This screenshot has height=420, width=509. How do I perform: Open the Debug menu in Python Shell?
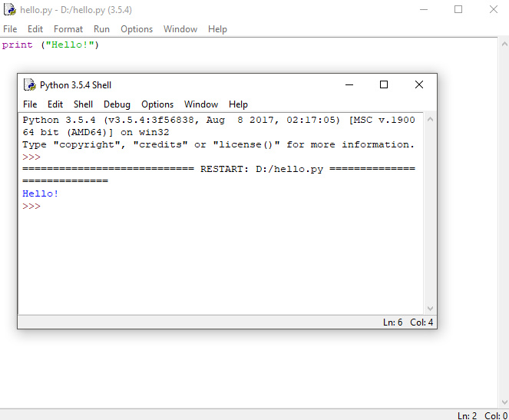[117, 104]
